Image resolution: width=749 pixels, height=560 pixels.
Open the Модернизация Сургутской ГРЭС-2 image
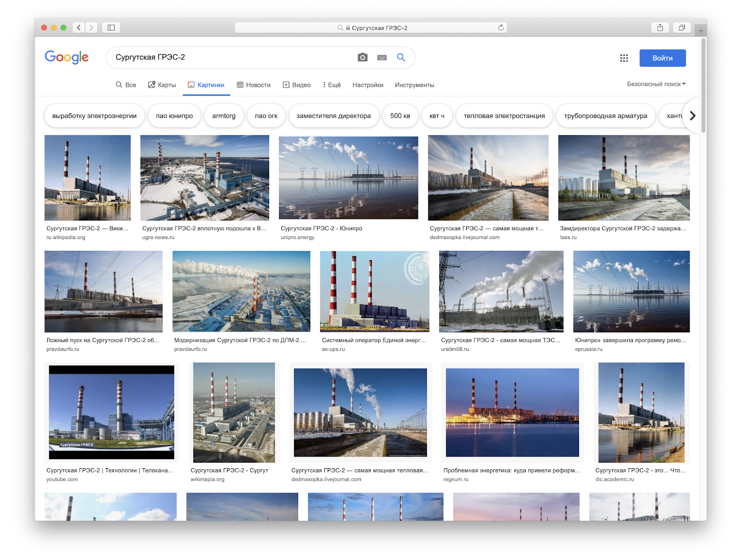tap(241, 291)
